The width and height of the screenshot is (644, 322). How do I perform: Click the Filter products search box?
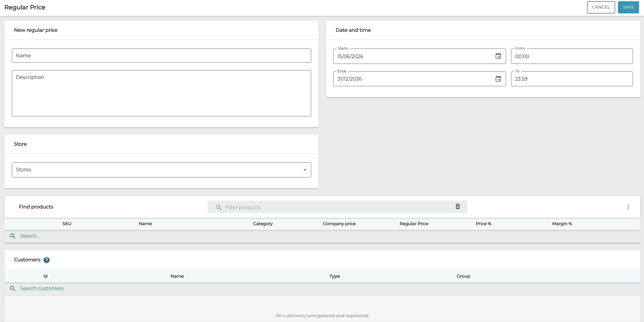[x=337, y=207]
